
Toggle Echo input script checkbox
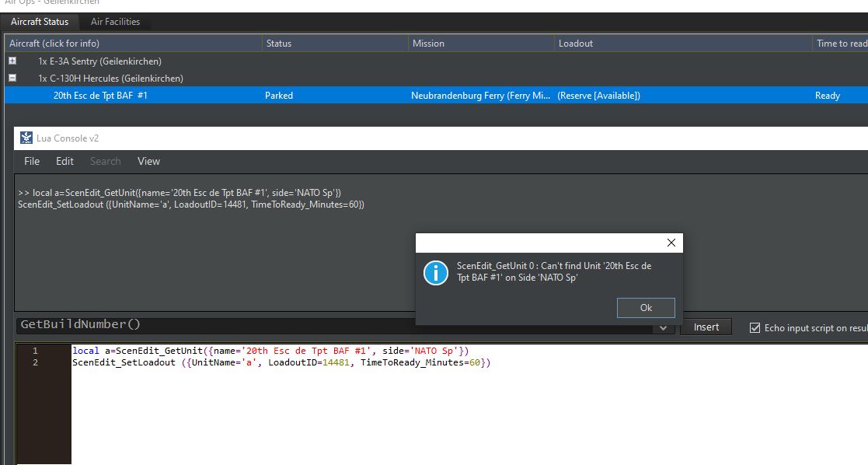click(x=755, y=328)
